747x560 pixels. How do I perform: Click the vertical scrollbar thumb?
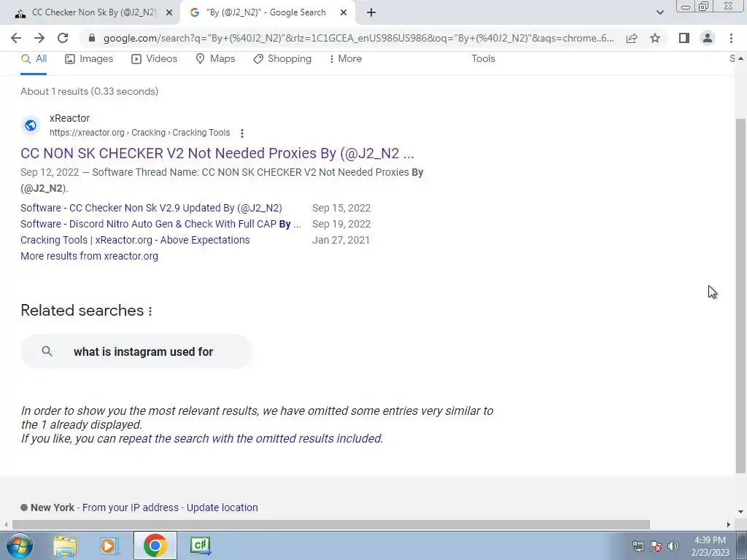(740, 295)
